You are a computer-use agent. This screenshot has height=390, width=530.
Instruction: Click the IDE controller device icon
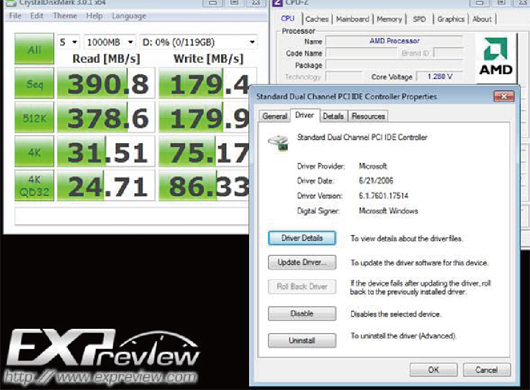point(279,142)
